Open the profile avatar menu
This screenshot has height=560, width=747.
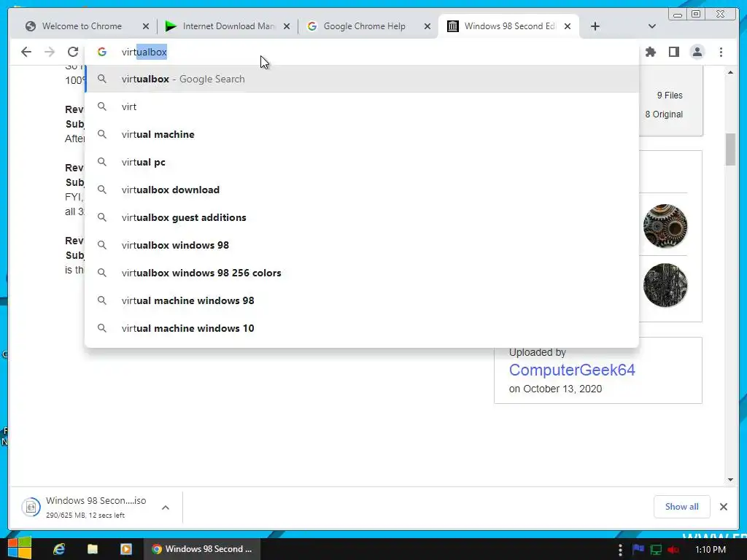(x=697, y=52)
